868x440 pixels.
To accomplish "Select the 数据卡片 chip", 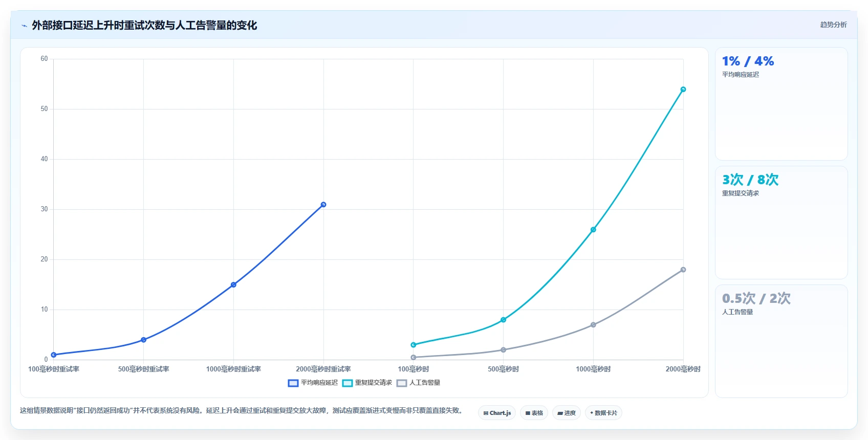I will coord(603,413).
